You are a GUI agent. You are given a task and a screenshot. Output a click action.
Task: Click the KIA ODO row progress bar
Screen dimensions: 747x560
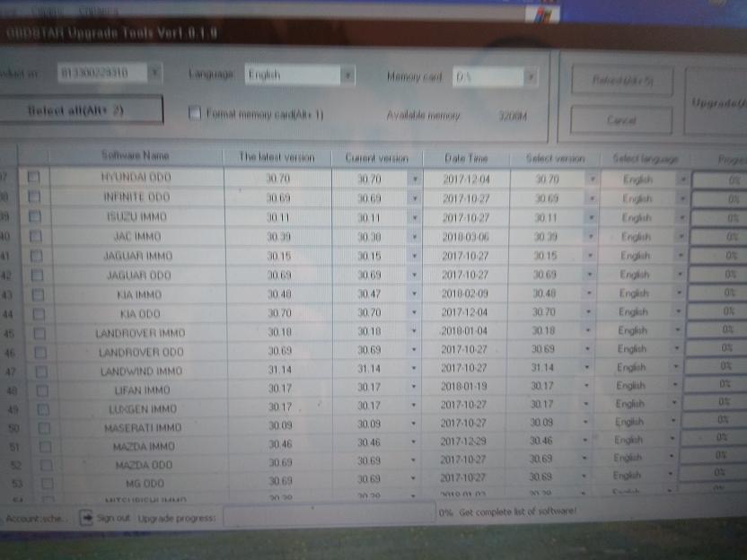coord(717,311)
